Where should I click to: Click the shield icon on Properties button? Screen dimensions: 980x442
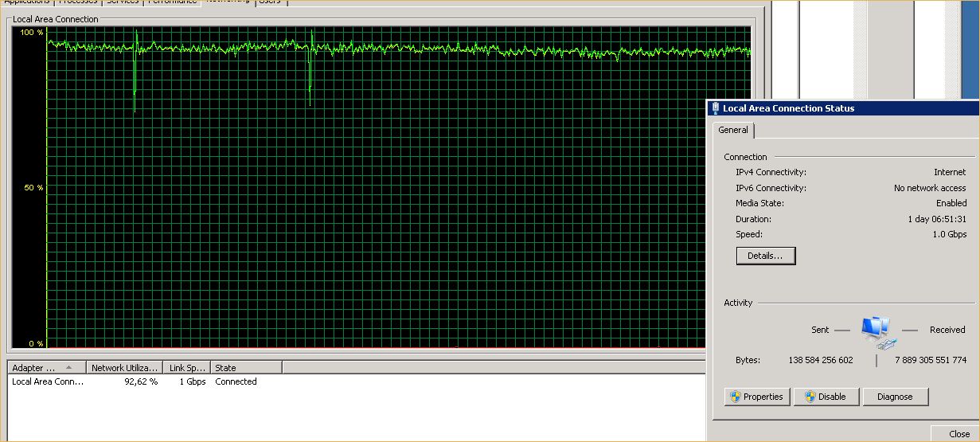tap(736, 397)
